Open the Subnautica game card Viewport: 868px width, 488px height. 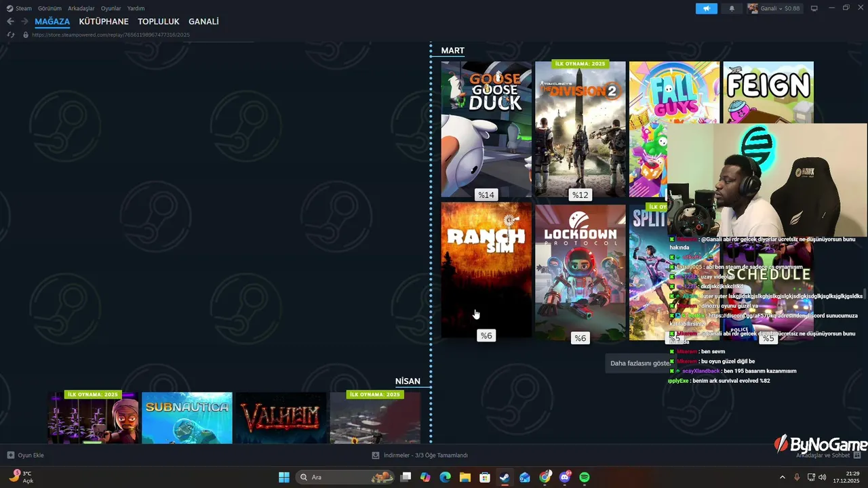[x=187, y=418]
